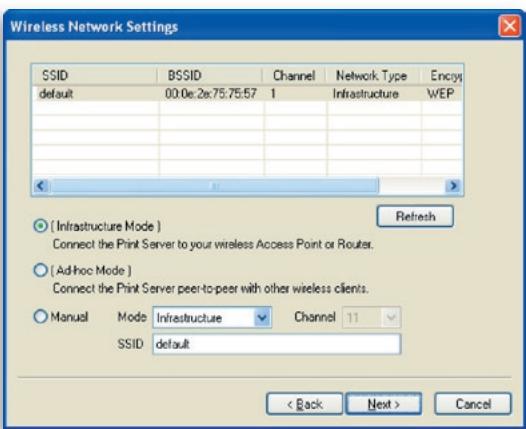The width and height of the screenshot is (526, 429).
Task: Click the left scroll arrow of network list
Action: click(x=41, y=185)
